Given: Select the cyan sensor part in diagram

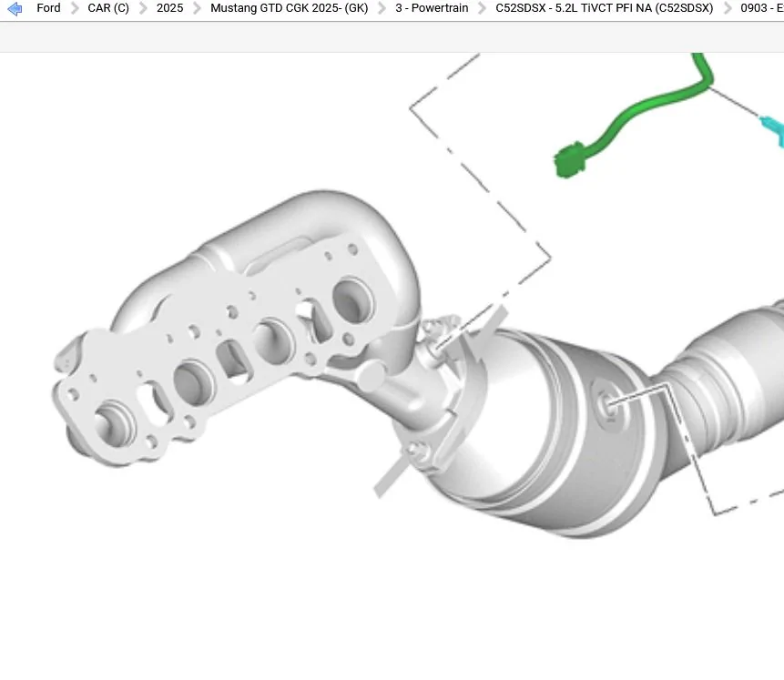Looking at the screenshot, I should point(772,131).
